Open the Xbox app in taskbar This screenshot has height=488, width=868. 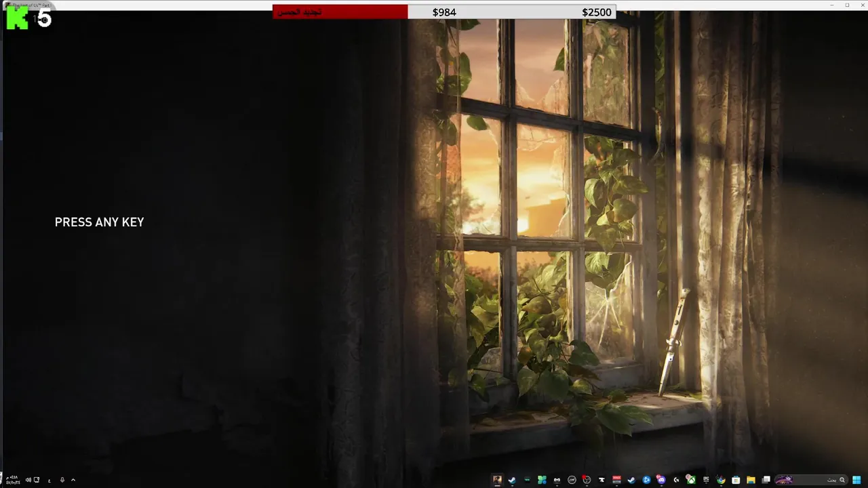click(x=691, y=480)
